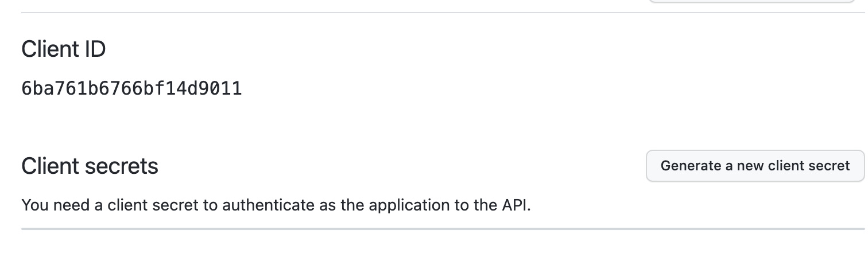Click the word application in the description
This screenshot has height=265, width=868.
406,205
